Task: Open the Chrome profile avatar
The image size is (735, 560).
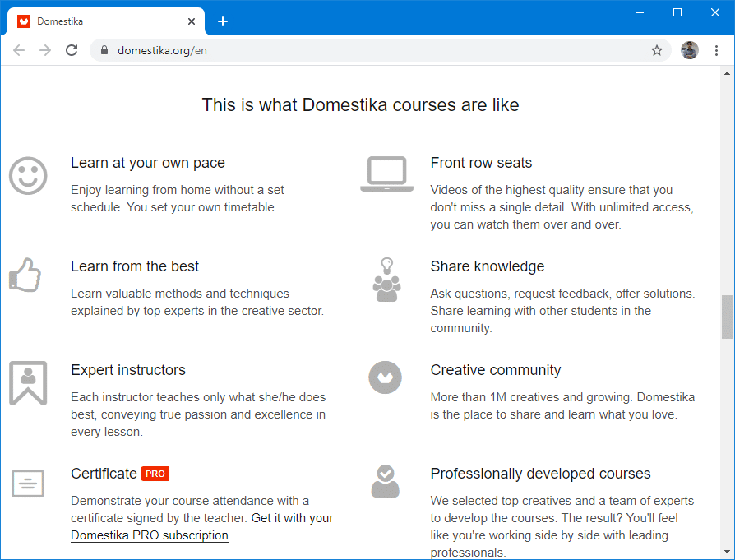Action: coord(689,50)
